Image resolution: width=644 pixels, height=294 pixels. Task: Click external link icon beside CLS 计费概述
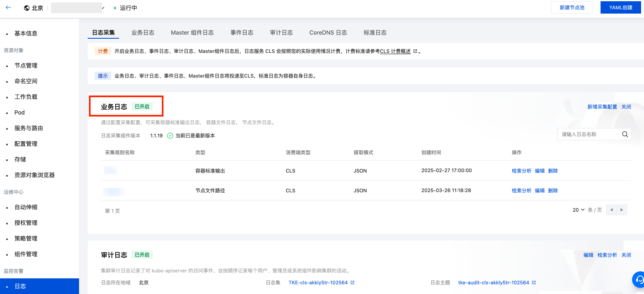(x=415, y=51)
